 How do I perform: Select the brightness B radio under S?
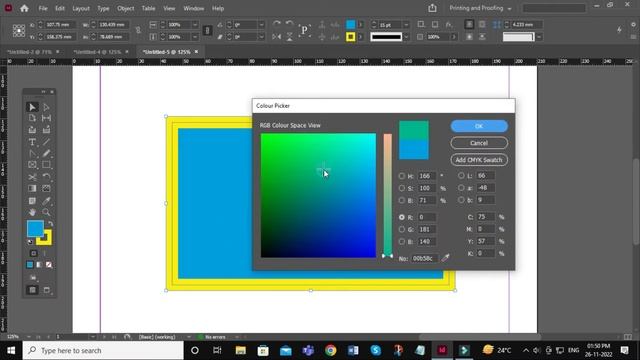coord(402,200)
